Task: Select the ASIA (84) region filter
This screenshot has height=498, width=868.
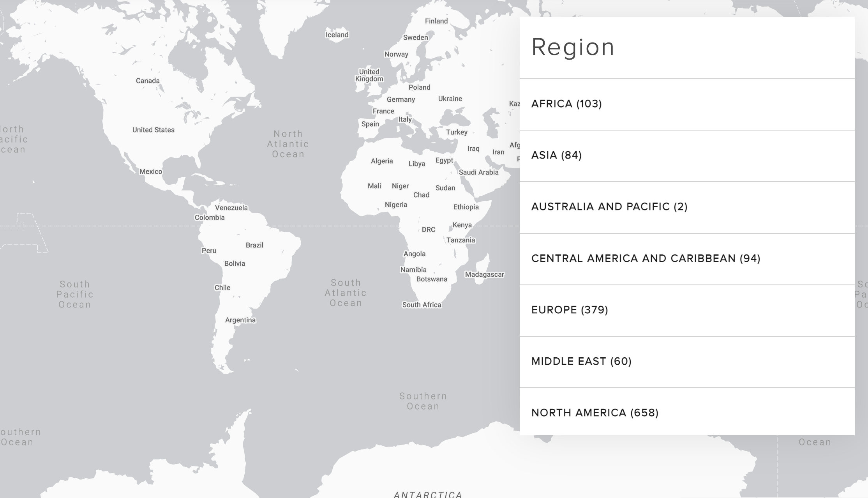Action: (x=556, y=155)
